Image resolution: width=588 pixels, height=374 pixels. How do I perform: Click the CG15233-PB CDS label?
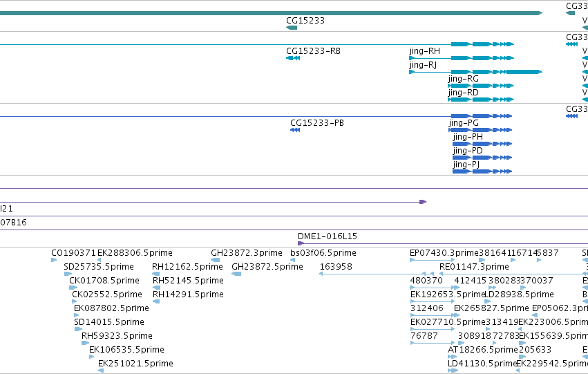coord(317,123)
